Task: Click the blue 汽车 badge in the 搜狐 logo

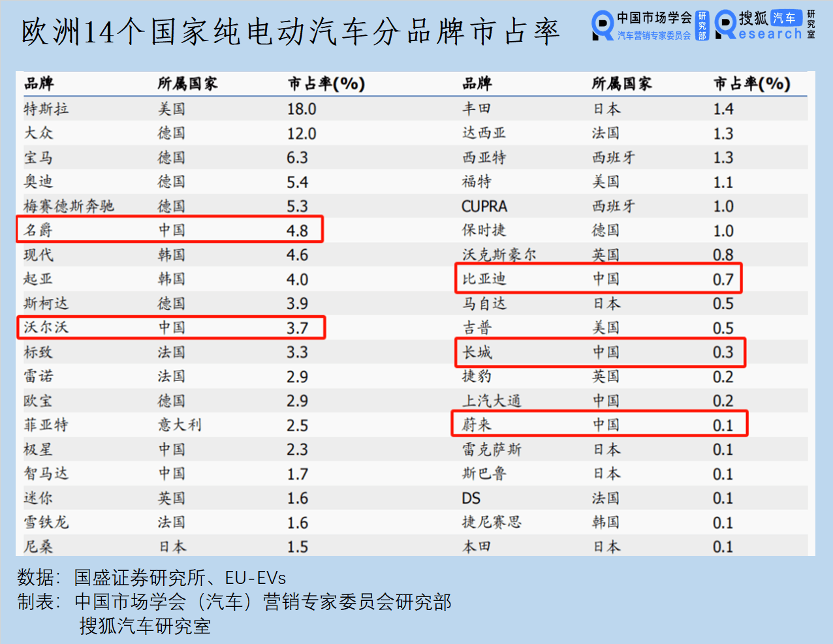Action: (x=785, y=18)
